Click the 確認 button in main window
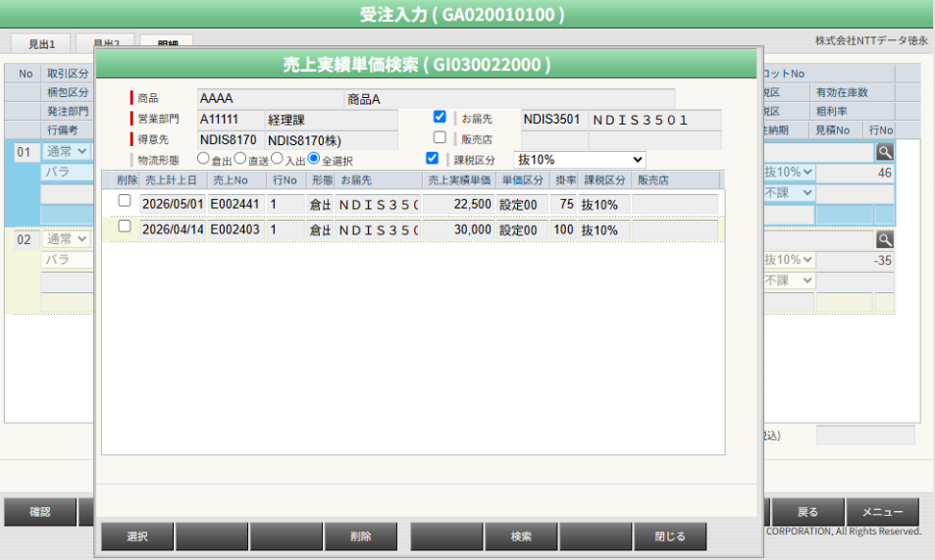This screenshot has height=560, width=935. point(40,512)
